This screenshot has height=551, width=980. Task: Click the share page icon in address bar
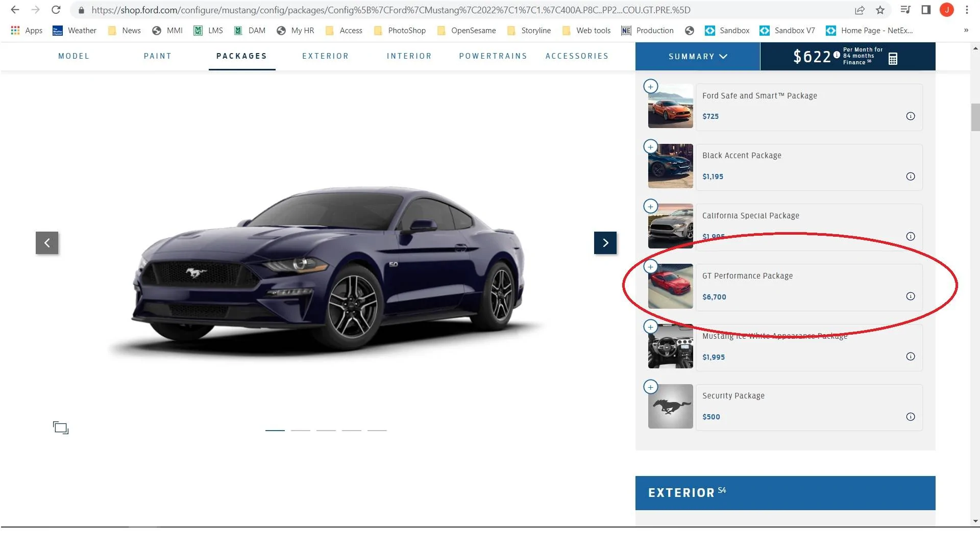point(860,10)
